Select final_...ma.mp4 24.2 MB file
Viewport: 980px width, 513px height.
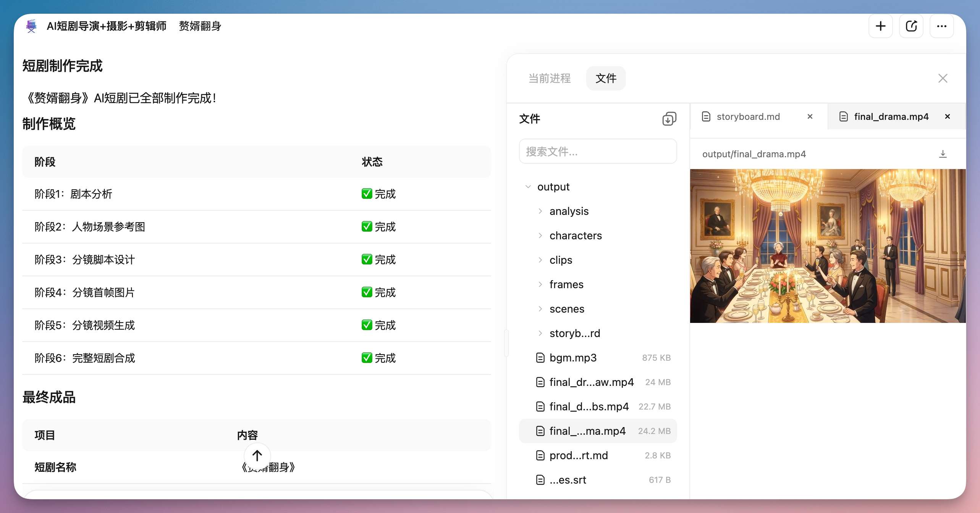click(598, 431)
